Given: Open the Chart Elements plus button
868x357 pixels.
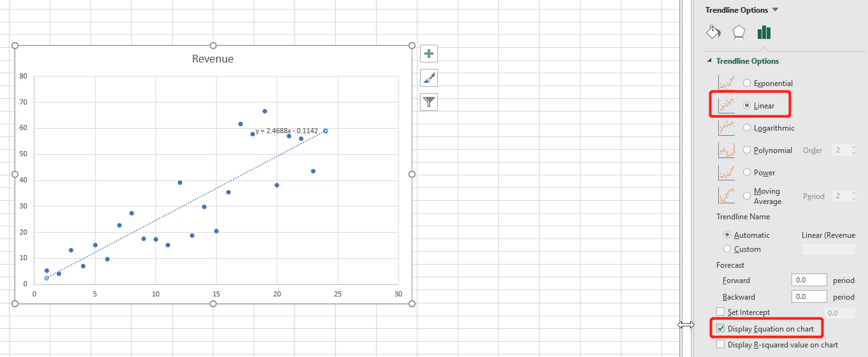Looking at the screenshot, I should [429, 54].
